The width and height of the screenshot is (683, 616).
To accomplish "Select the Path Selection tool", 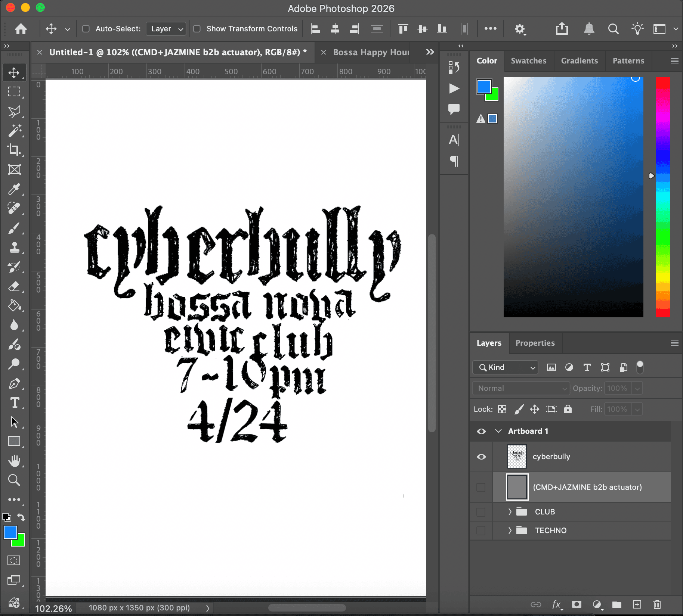I will tap(14, 422).
